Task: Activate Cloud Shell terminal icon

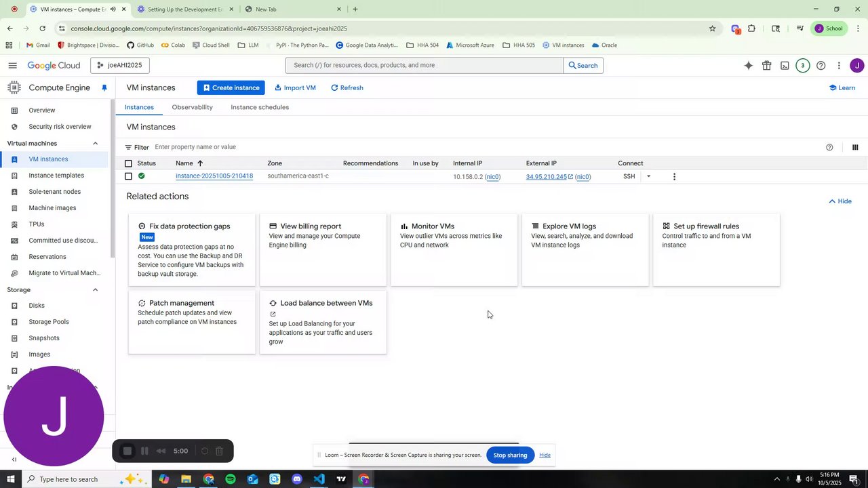Action: click(x=785, y=66)
